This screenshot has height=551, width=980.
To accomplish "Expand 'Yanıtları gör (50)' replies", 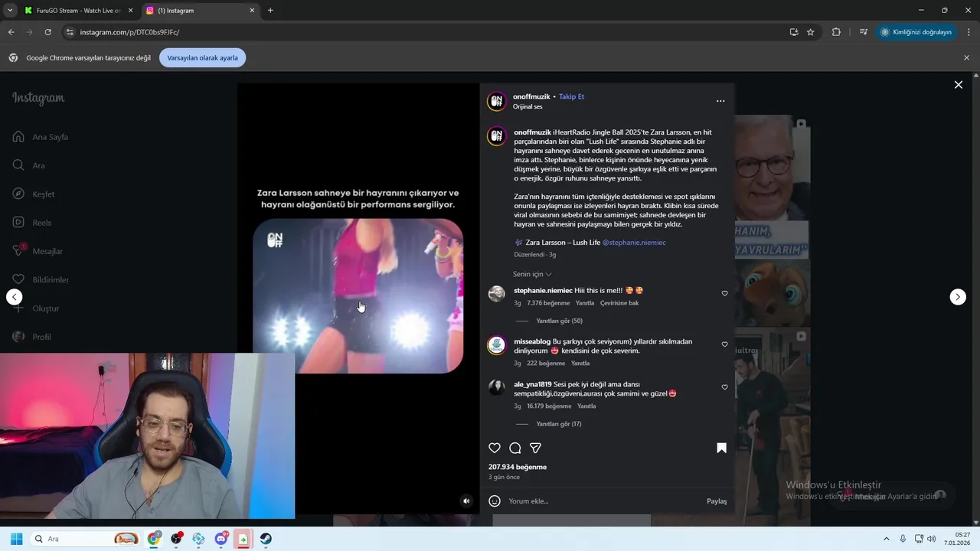I will 559,321.
